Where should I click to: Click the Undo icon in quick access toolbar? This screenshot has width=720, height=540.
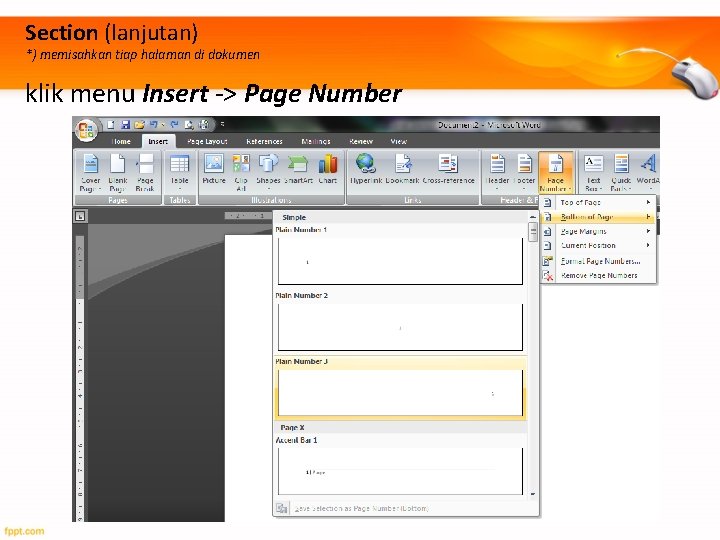pos(153,124)
